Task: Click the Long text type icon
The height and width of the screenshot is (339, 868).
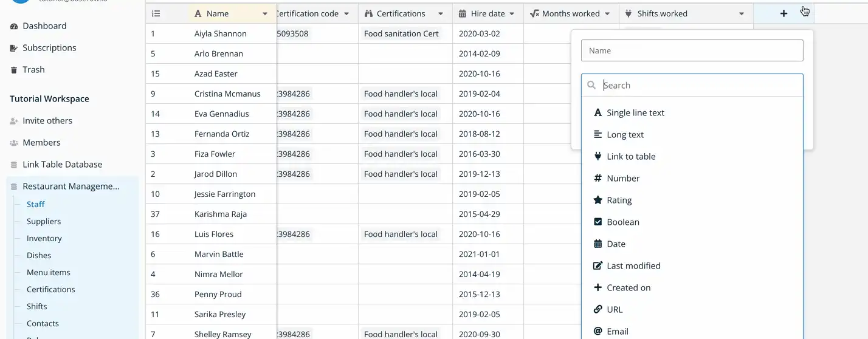Action: pos(598,135)
